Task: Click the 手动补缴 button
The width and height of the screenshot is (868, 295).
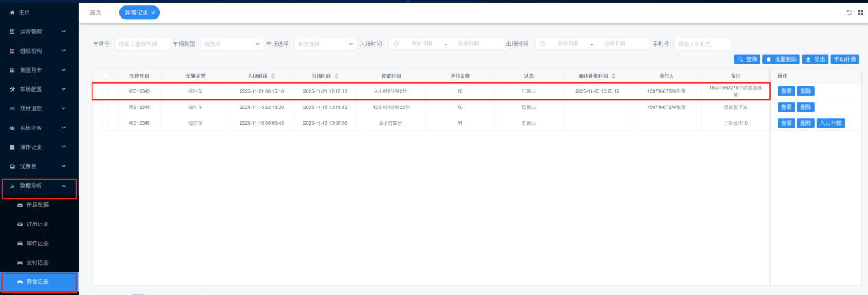Action: [x=845, y=60]
